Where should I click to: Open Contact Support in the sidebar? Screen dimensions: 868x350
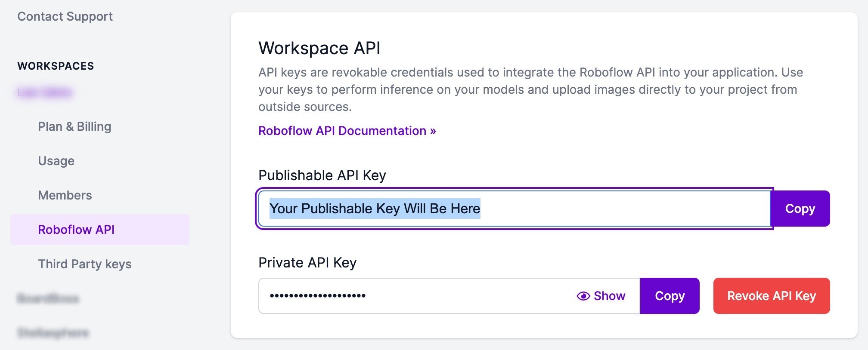click(x=65, y=16)
